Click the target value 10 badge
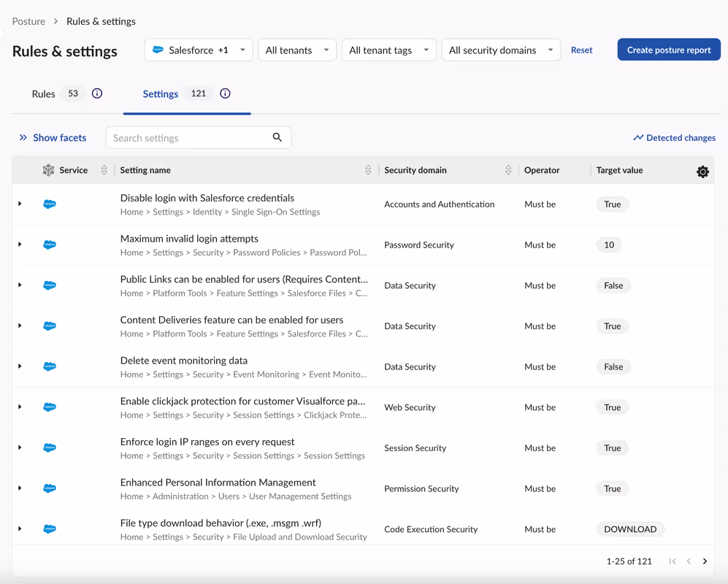 (x=609, y=245)
